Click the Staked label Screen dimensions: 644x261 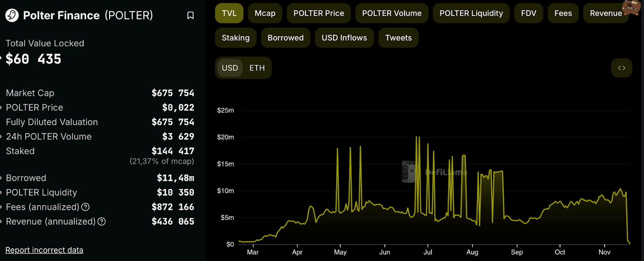[x=20, y=151]
